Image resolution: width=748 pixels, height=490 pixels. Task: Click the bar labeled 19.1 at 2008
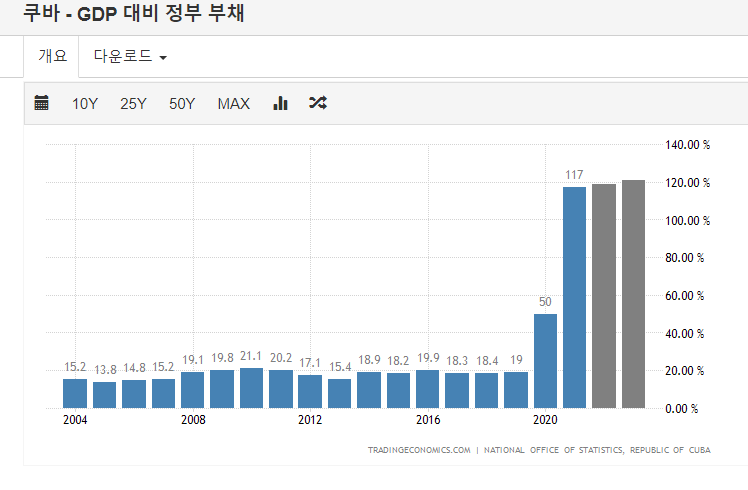193,390
